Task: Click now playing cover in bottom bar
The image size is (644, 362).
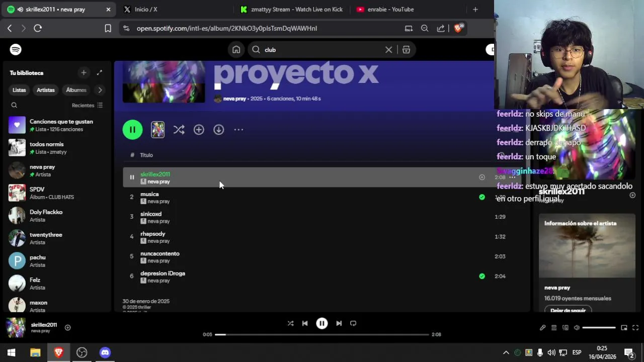Action: point(16,328)
